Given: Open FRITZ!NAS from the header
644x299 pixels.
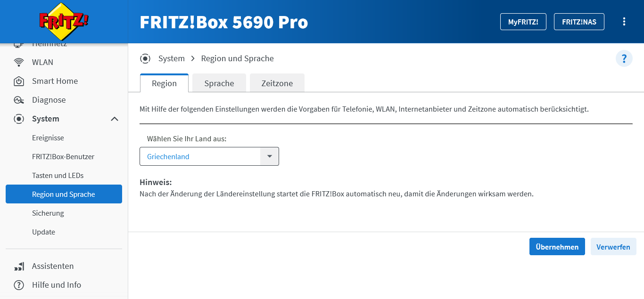Looking at the screenshot, I should tap(579, 22).
